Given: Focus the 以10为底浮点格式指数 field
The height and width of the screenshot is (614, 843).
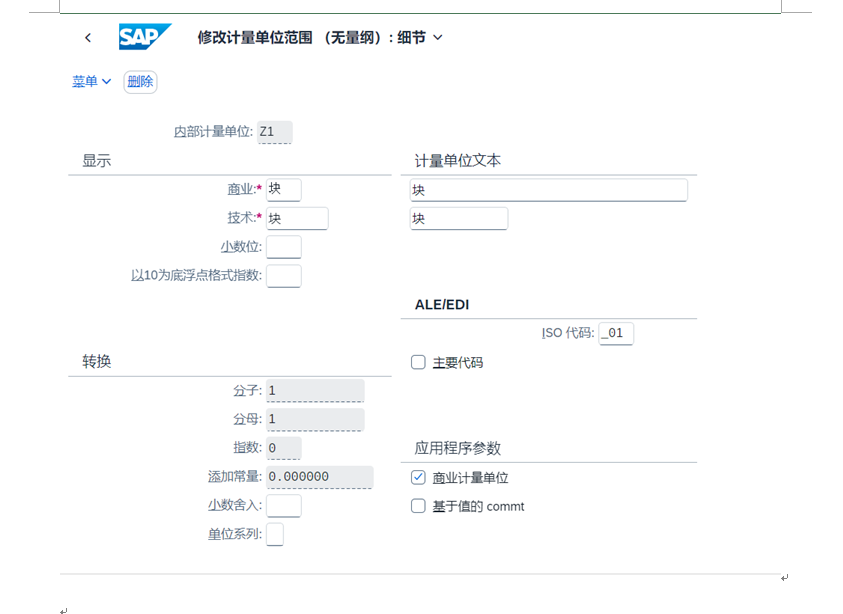Looking at the screenshot, I should [x=284, y=275].
